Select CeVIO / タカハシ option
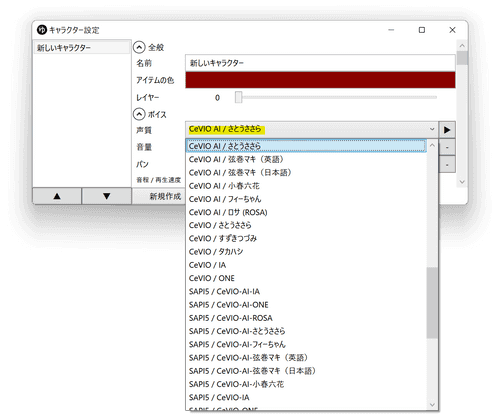The height and width of the screenshot is (414, 500). (x=306, y=252)
